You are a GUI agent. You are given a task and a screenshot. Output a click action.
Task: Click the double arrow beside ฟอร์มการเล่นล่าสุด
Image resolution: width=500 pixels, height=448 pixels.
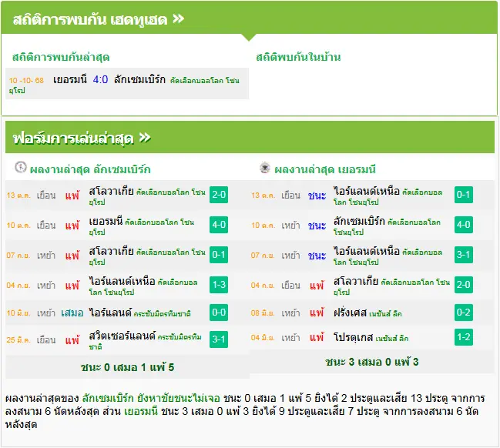pyautogui.click(x=145, y=138)
